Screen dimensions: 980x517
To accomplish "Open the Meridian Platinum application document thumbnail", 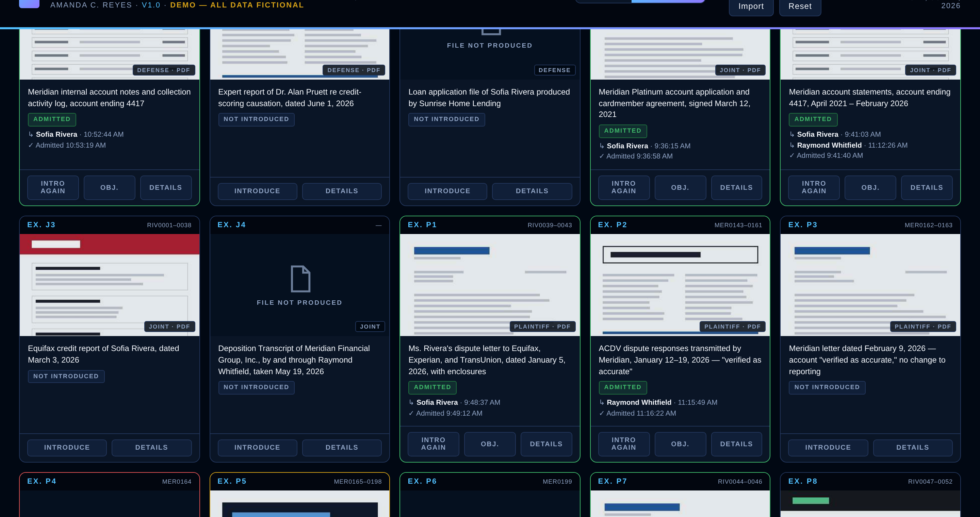I will point(680,54).
